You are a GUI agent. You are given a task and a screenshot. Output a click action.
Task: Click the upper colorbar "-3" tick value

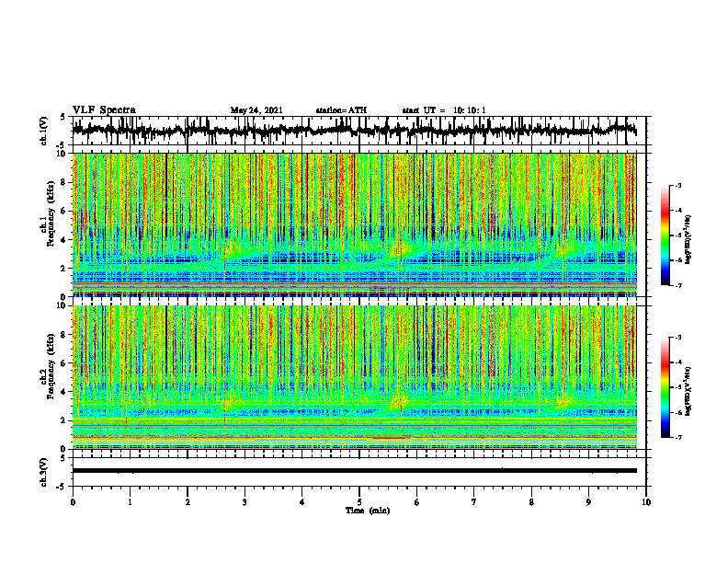[x=678, y=186]
